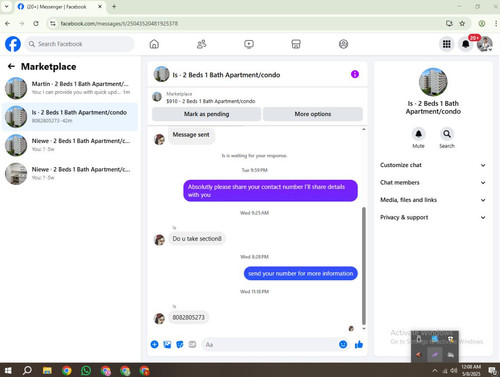The height and width of the screenshot is (377, 500).
Task: Open the emoji picker in message box
Action: click(343, 344)
